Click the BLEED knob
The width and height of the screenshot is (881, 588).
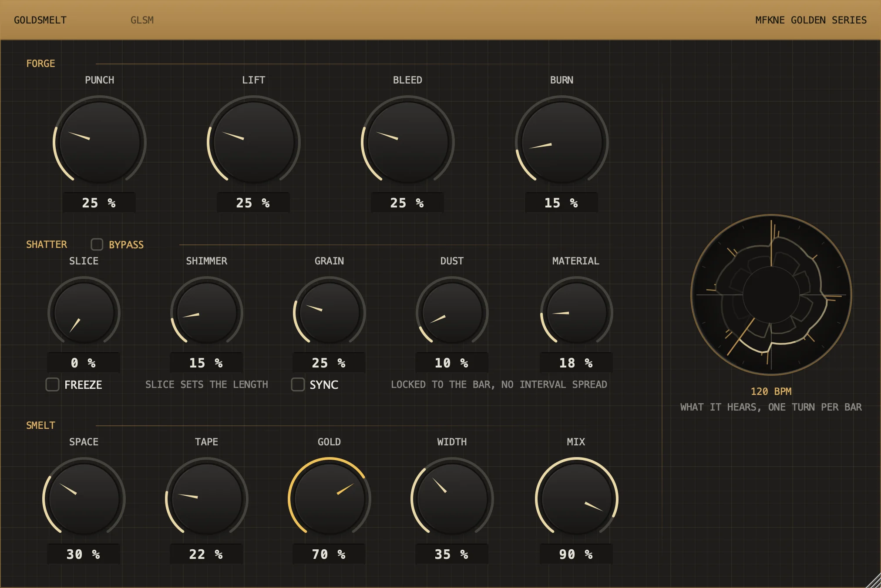[x=408, y=142]
